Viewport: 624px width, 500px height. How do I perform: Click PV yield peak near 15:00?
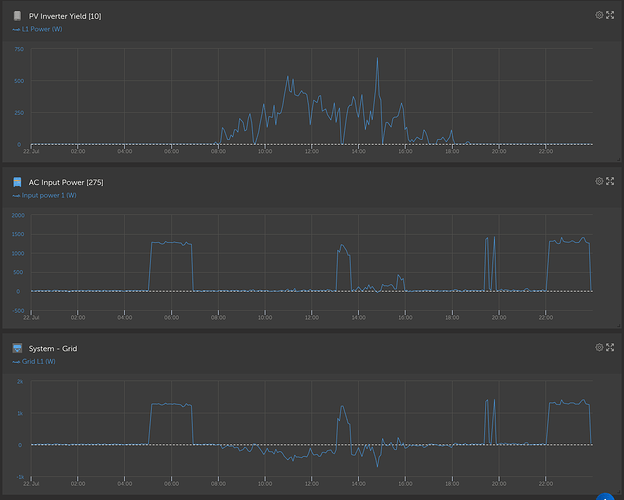(x=377, y=58)
